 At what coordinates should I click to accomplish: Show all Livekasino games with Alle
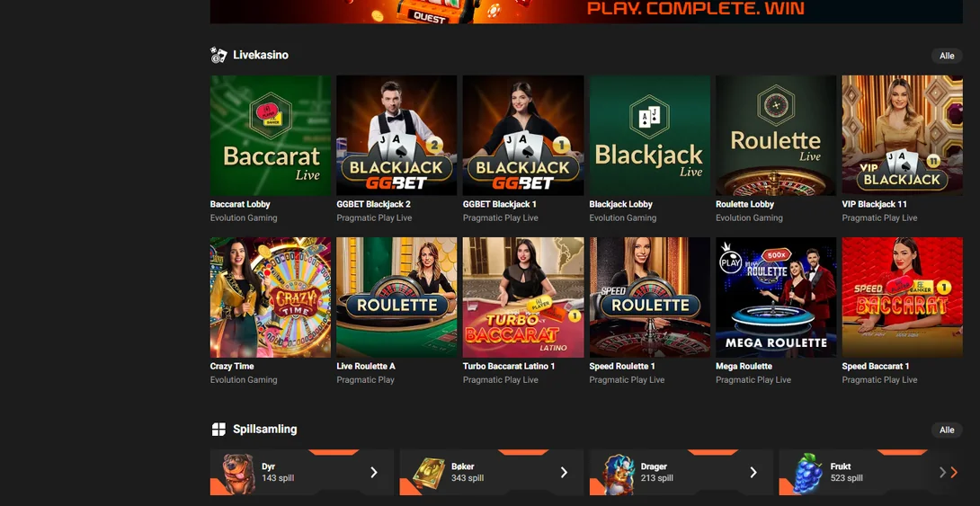click(x=947, y=56)
